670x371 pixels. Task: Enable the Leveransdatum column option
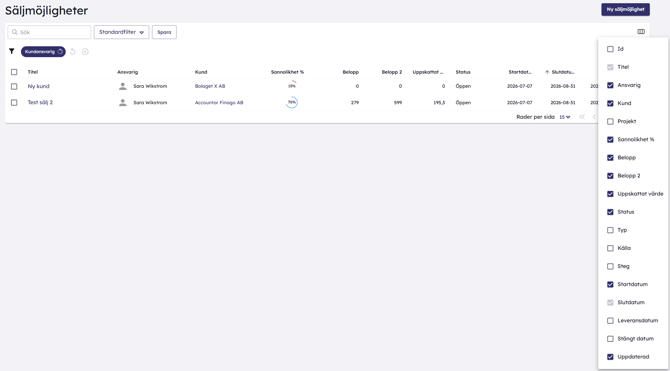tap(610, 321)
